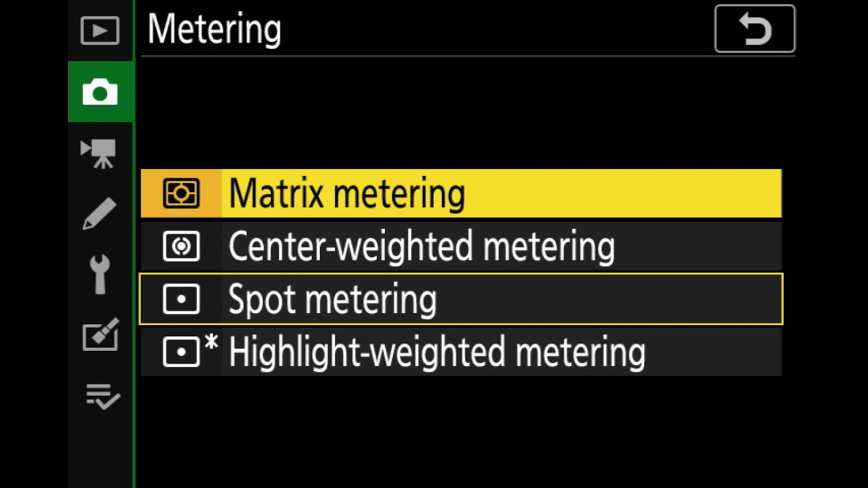Select the Photo Shooting camera icon
Viewport: 868px width, 488px height.
pyautogui.click(x=100, y=92)
